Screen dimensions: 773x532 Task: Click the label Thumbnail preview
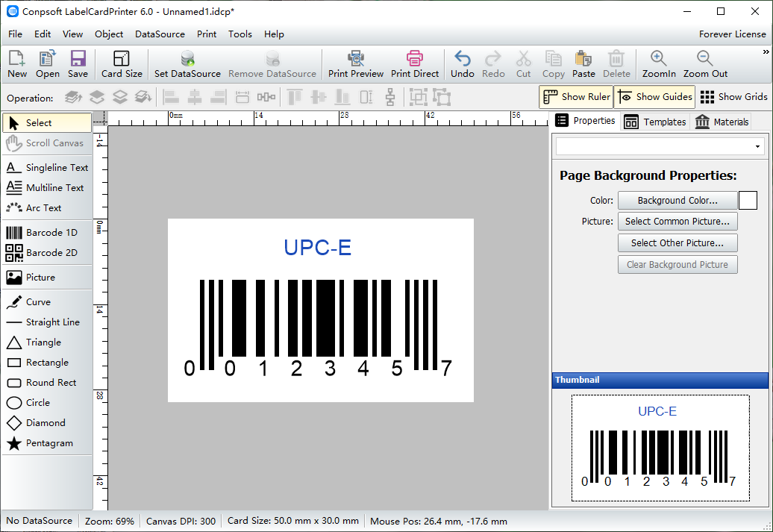660,448
